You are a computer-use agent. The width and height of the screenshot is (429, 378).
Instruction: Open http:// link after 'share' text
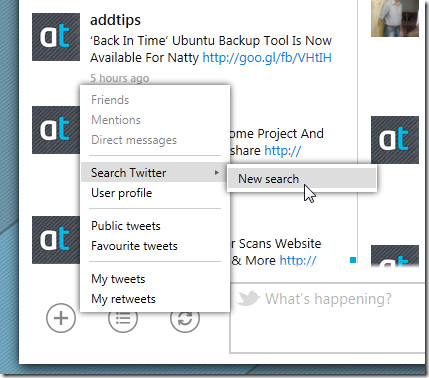click(x=283, y=151)
